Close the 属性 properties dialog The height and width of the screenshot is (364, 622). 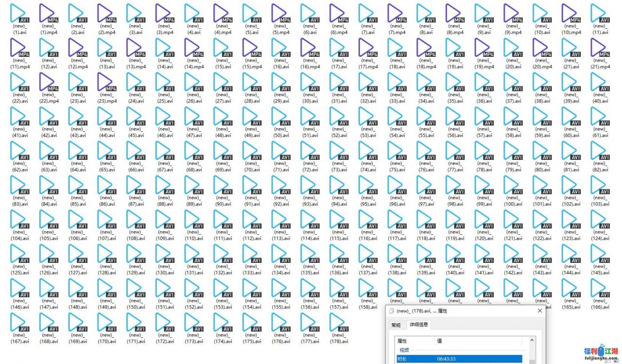[x=539, y=311]
